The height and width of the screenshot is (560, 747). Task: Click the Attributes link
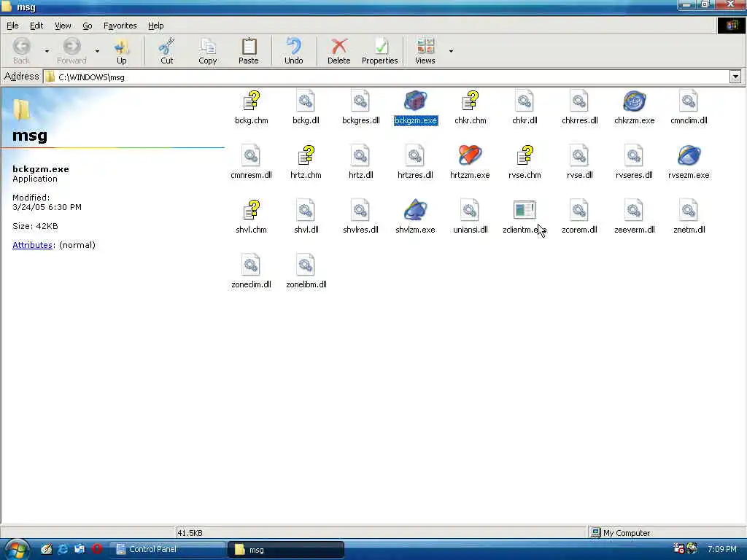pyautogui.click(x=32, y=245)
